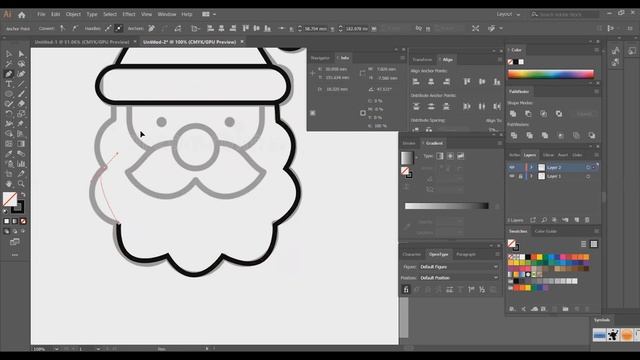Switch to the Stroke panel tab

tap(409, 143)
